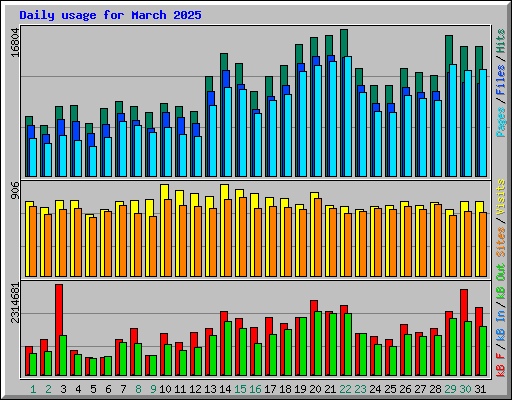Screen dimensions: 512x400
Task: Click day label 26 on the x-axis
Action: (x=405, y=389)
